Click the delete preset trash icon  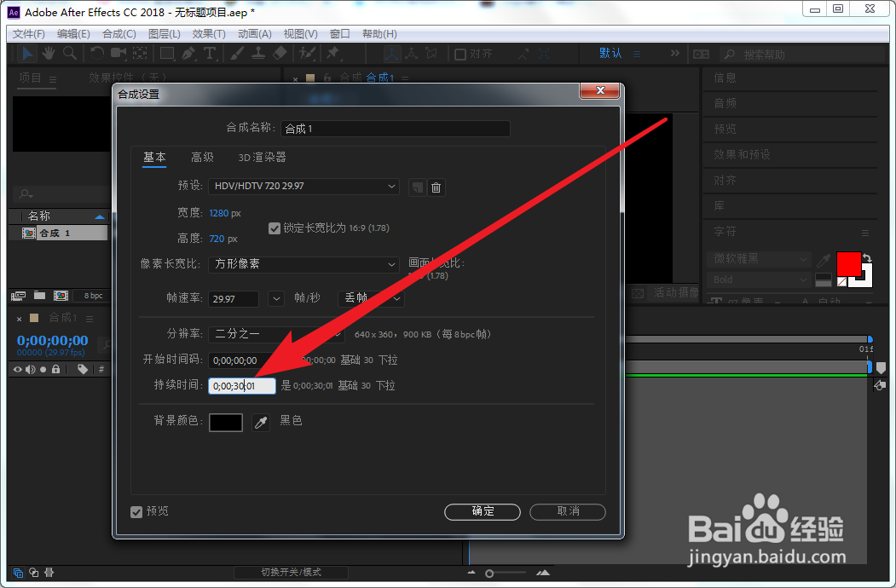[x=436, y=187]
